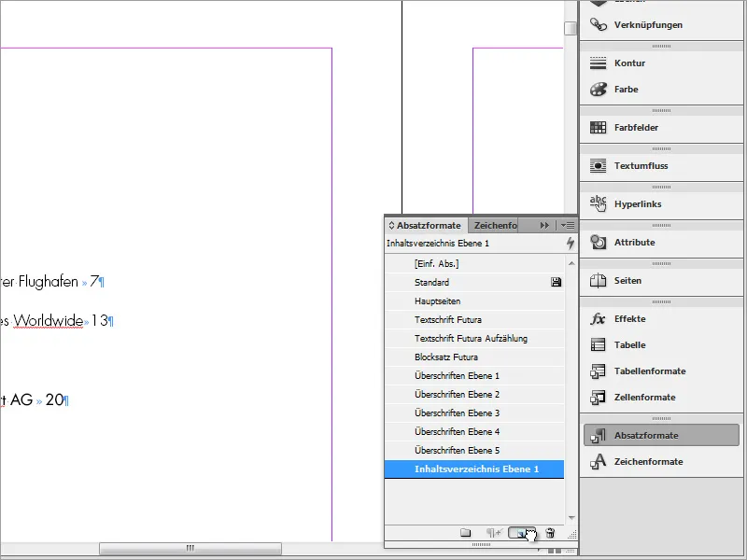Screen dimensions: 747x560
Task: Open the Seiten panel icon
Action: pos(599,281)
